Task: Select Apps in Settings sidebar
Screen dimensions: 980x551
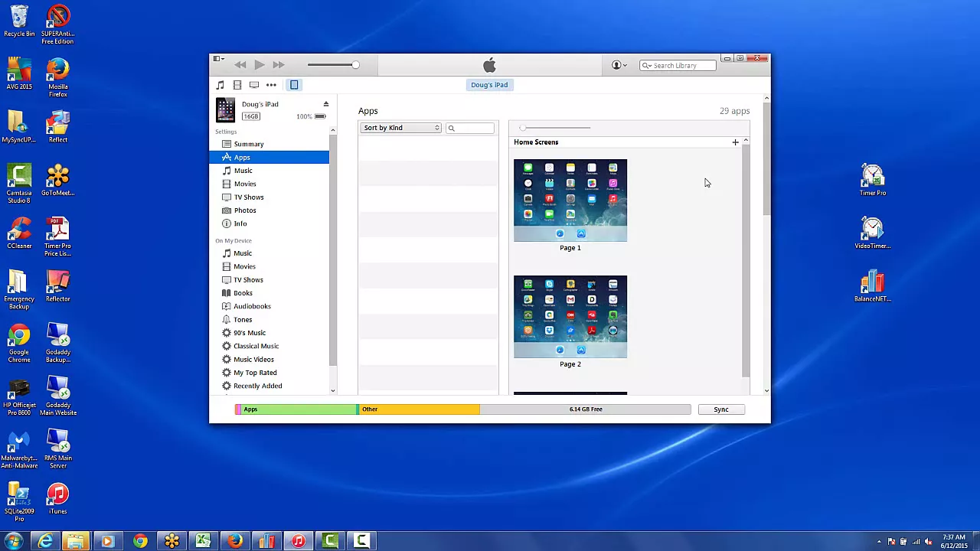Action: point(269,157)
